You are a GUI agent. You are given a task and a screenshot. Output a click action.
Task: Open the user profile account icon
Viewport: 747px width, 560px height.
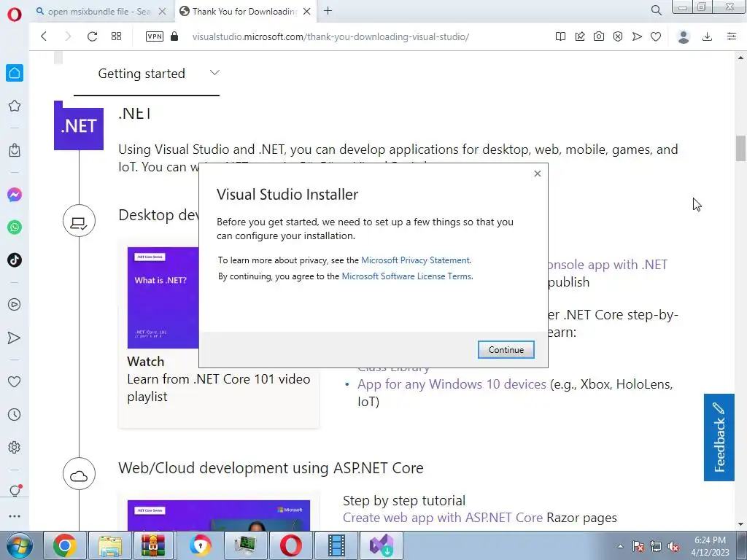tap(684, 36)
